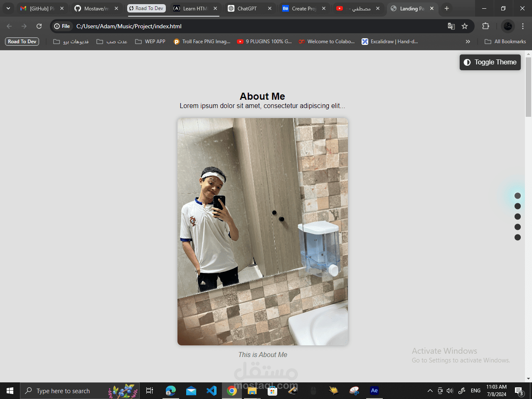Open After Effects from the taskbar
This screenshot has height=399, width=532.
[374, 391]
